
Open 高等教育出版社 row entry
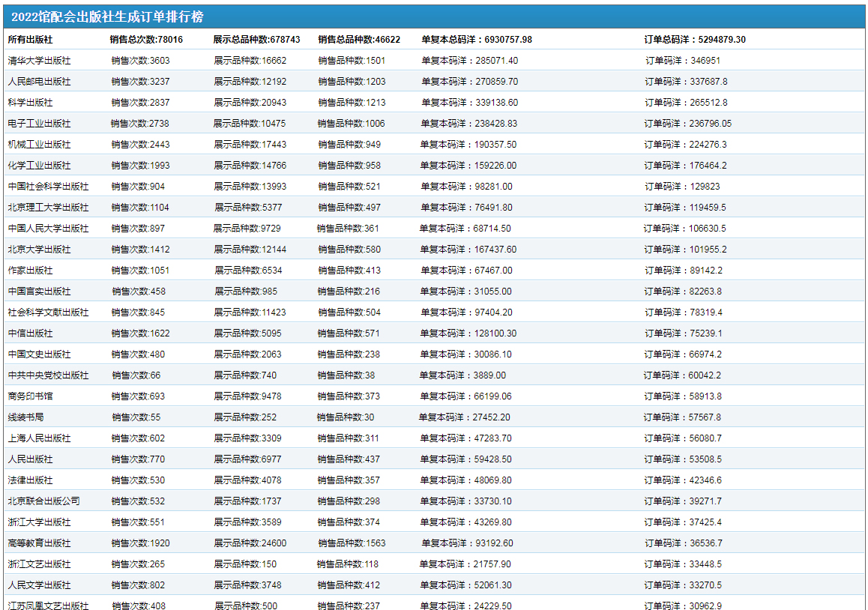pos(39,543)
